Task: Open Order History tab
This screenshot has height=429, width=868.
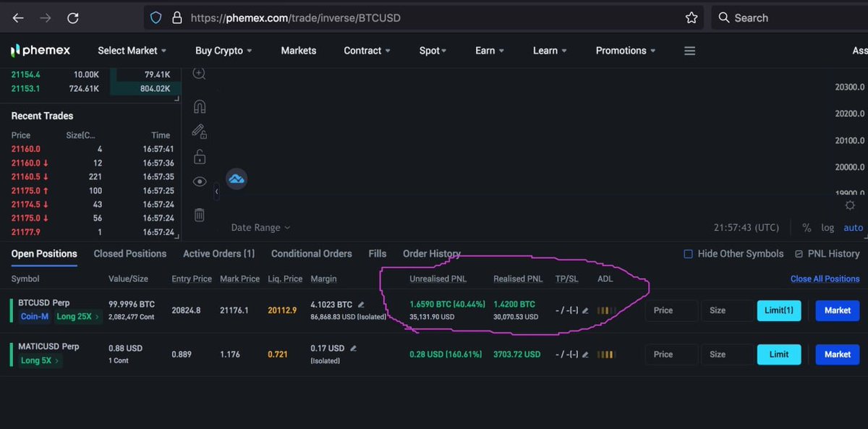Action: click(x=432, y=254)
